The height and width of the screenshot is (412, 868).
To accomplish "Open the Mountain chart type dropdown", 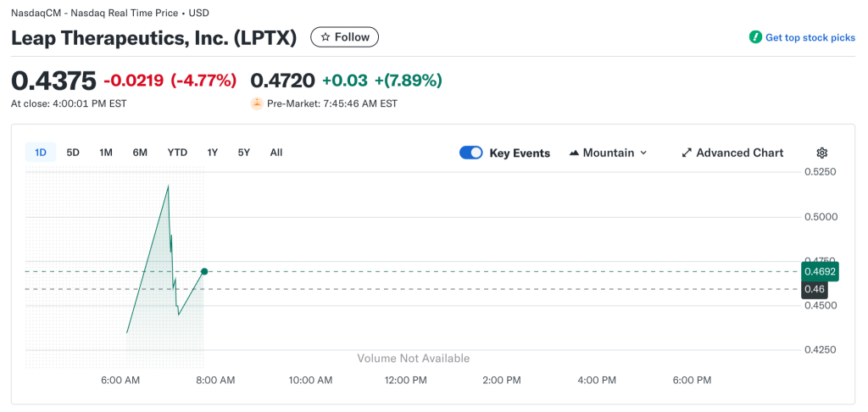I will click(608, 153).
